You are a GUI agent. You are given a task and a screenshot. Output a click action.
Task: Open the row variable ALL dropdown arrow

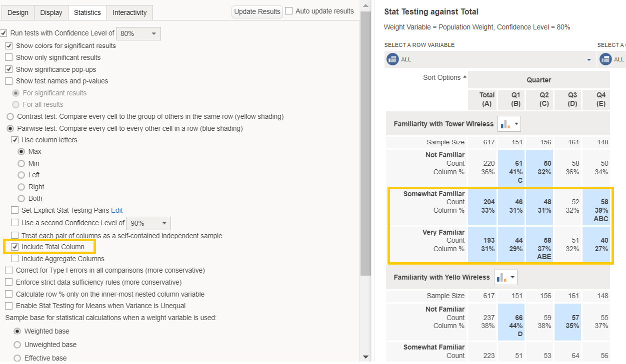(x=588, y=60)
